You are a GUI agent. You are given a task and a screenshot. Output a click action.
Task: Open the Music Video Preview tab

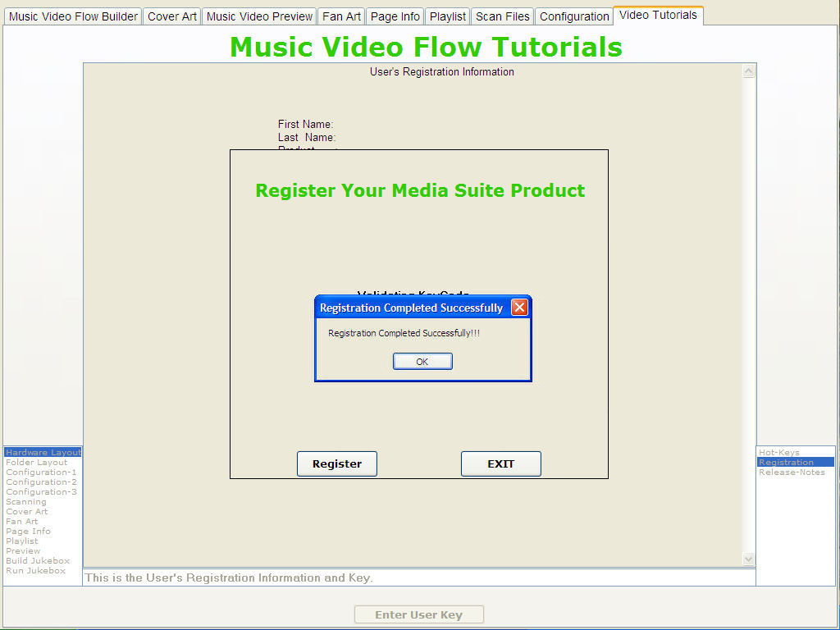pos(259,16)
